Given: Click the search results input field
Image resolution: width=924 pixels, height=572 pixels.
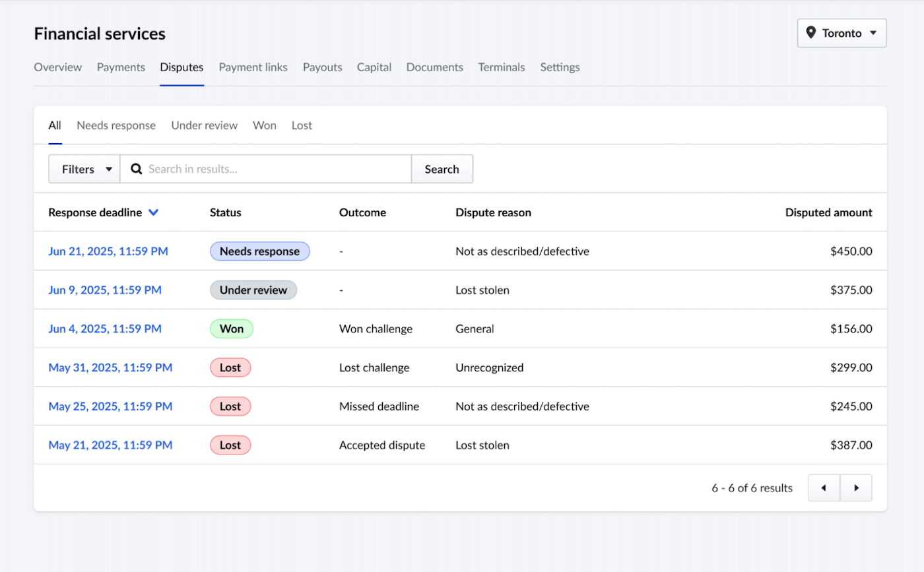Looking at the screenshot, I should (x=264, y=169).
